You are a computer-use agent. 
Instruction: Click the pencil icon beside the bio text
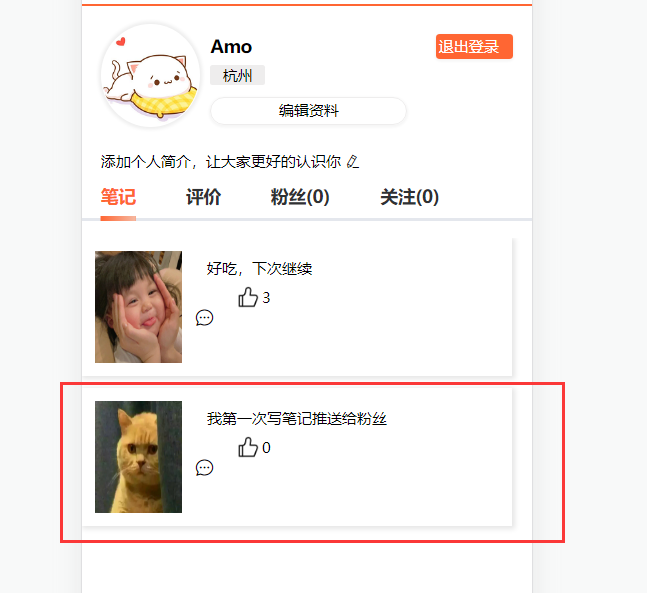tap(353, 161)
